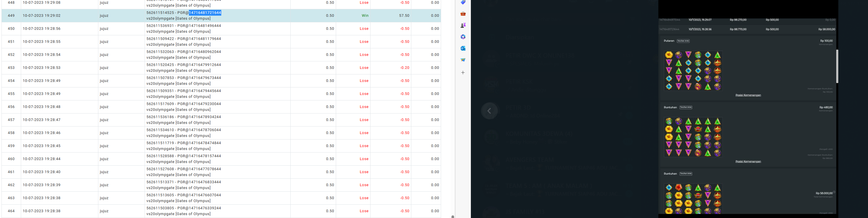Click row number 450 in the table
868x218 pixels.
click(11, 29)
